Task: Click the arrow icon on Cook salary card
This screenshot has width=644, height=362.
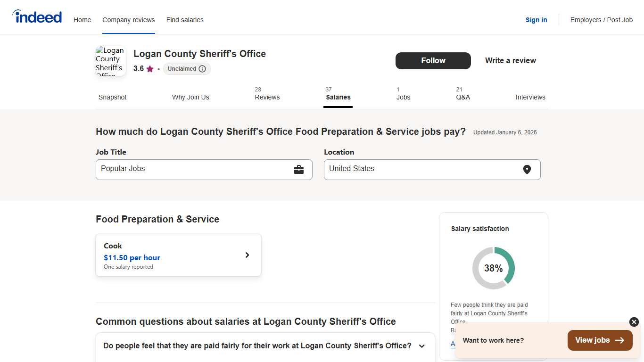Action: [247, 255]
